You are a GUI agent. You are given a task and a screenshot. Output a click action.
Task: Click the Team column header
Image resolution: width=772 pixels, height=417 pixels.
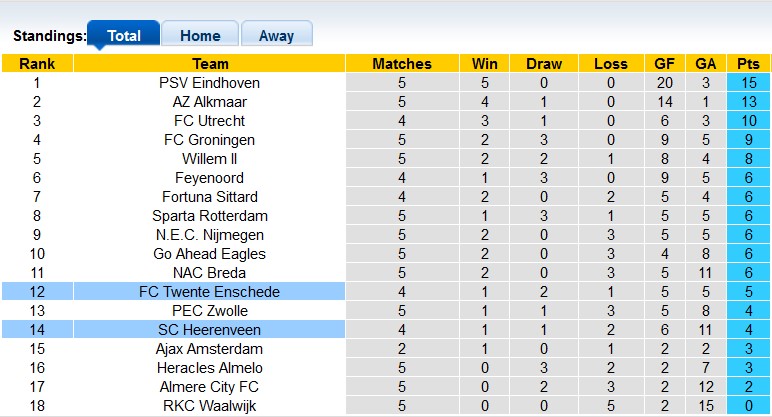tap(209, 64)
